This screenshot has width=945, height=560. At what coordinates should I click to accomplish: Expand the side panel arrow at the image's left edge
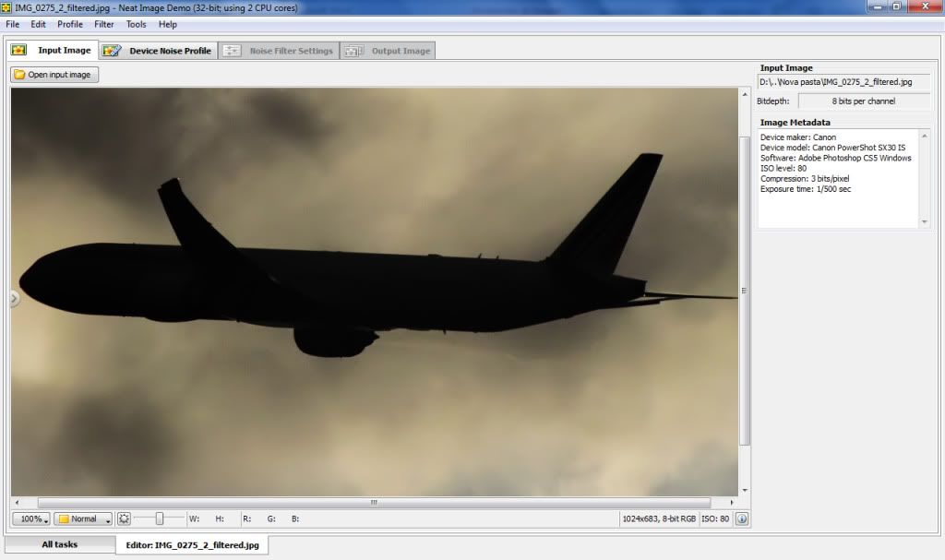tap(15, 298)
